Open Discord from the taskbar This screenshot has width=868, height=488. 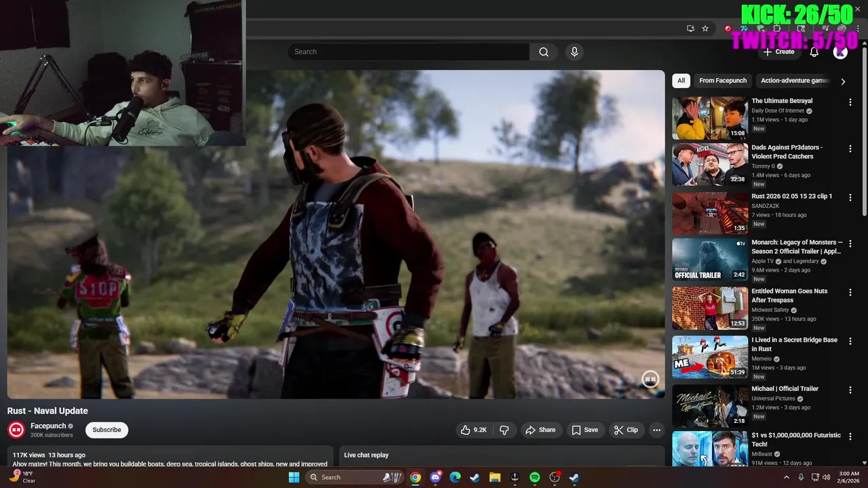click(x=435, y=477)
